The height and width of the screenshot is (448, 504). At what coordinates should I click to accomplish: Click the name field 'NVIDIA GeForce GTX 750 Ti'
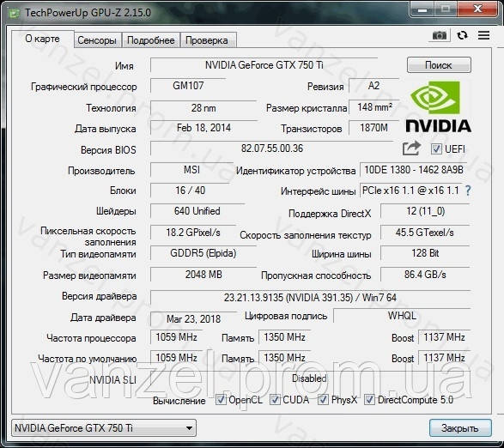pyautogui.click(x=264, y=65)
